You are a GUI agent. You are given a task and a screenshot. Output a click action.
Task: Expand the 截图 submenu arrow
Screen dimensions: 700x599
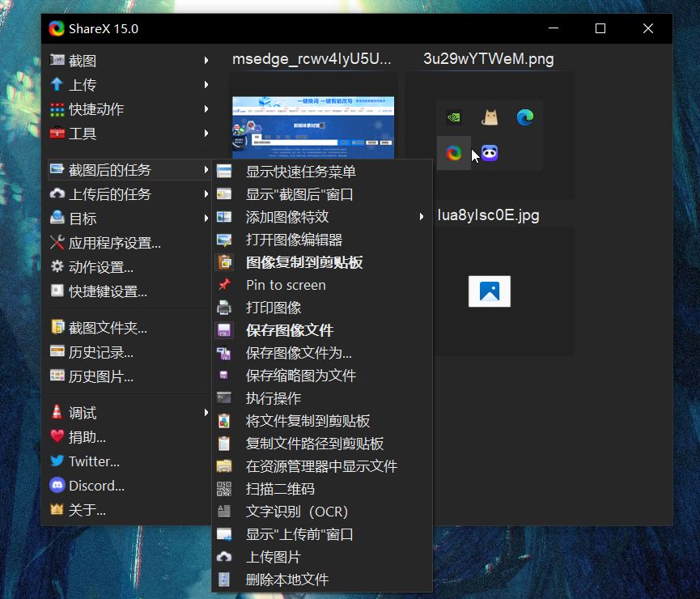point(206,60)
